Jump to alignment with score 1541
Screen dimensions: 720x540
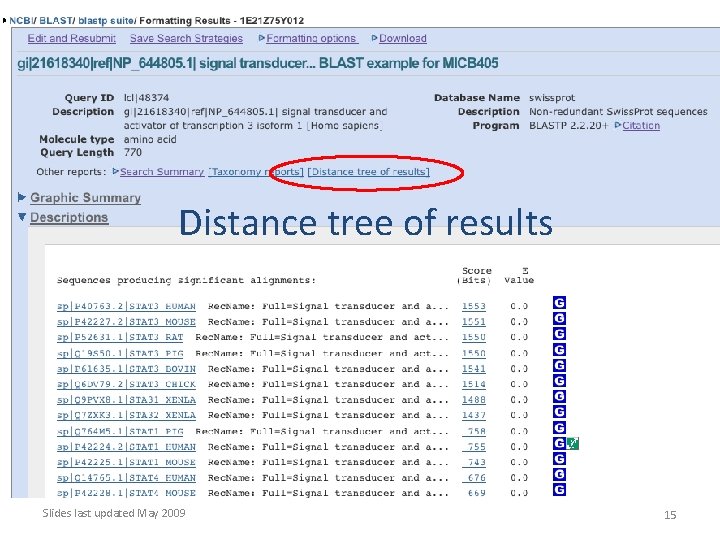coord(474,369)
